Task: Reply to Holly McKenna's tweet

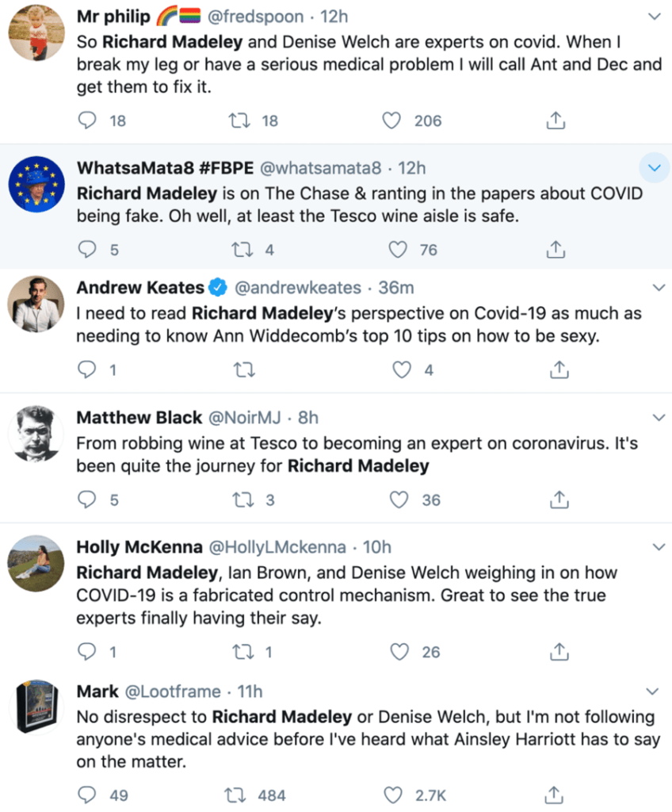Action: [x=86, y=652]
